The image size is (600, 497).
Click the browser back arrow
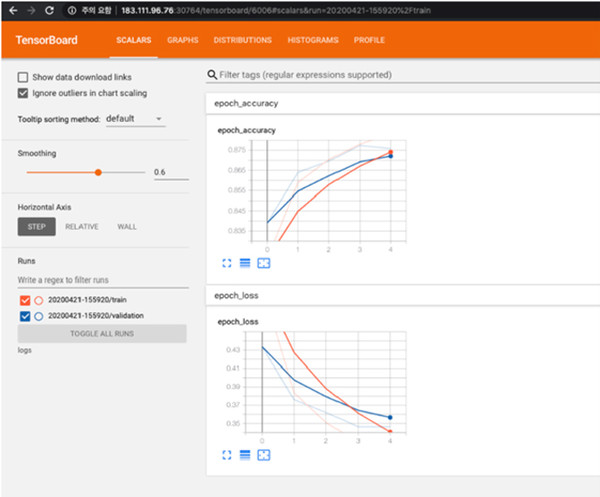10,9
